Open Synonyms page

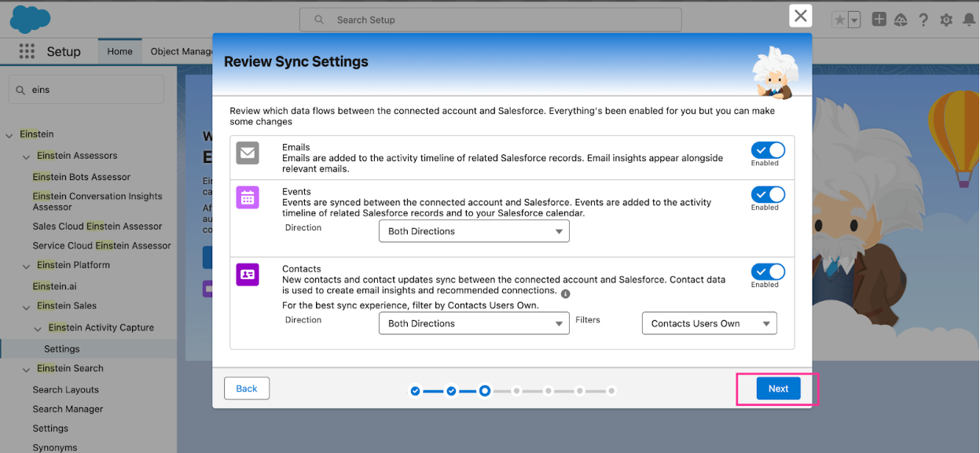point(55,447)
